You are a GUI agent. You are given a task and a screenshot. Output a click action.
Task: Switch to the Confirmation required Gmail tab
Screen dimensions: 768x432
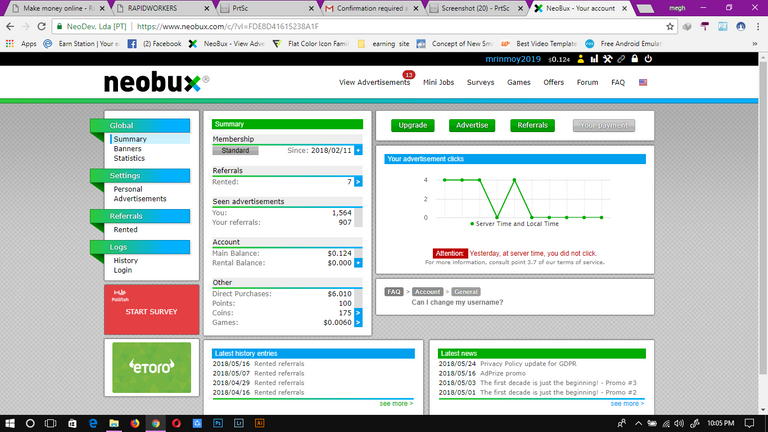[x=372, y=8]
